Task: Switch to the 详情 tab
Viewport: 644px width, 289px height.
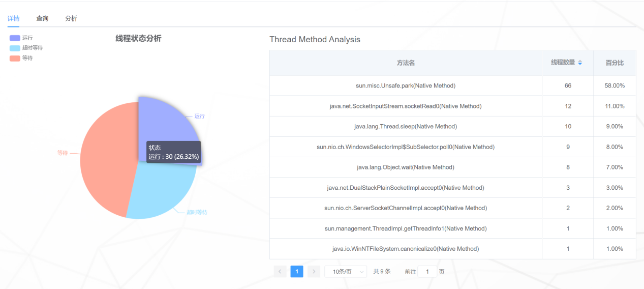Action: point(14,18)
